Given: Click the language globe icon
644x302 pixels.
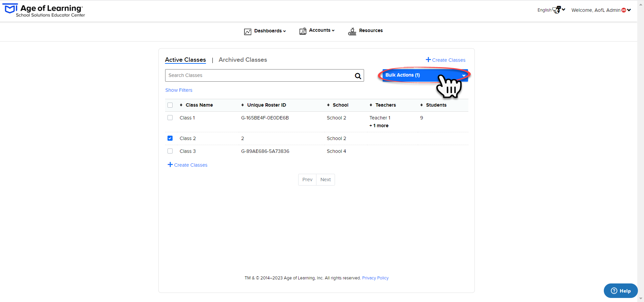Looking at the screenshot, I should pos(557,10).
